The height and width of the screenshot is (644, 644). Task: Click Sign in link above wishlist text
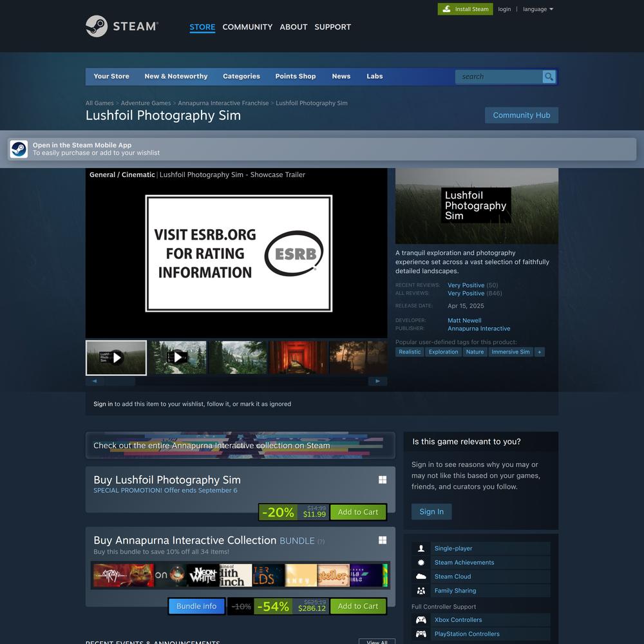[102, 404]
